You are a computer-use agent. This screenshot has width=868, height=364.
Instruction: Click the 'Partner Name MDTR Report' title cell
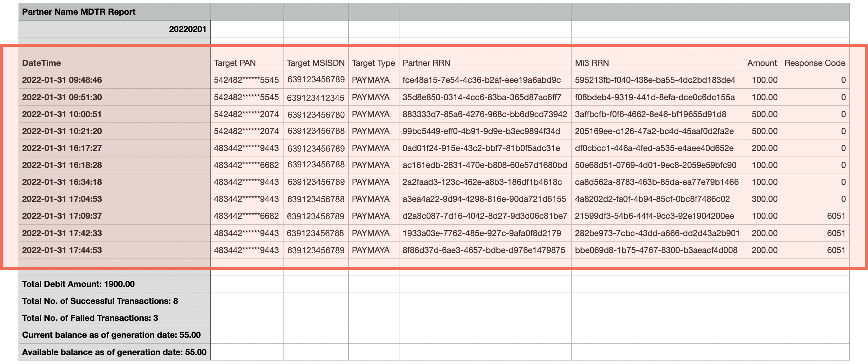click(x=78, y=12)
